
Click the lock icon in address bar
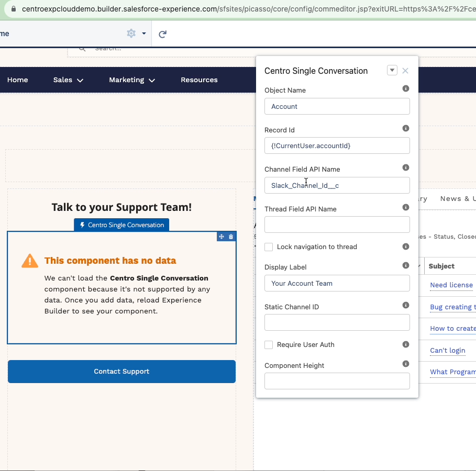click(14, 9)
